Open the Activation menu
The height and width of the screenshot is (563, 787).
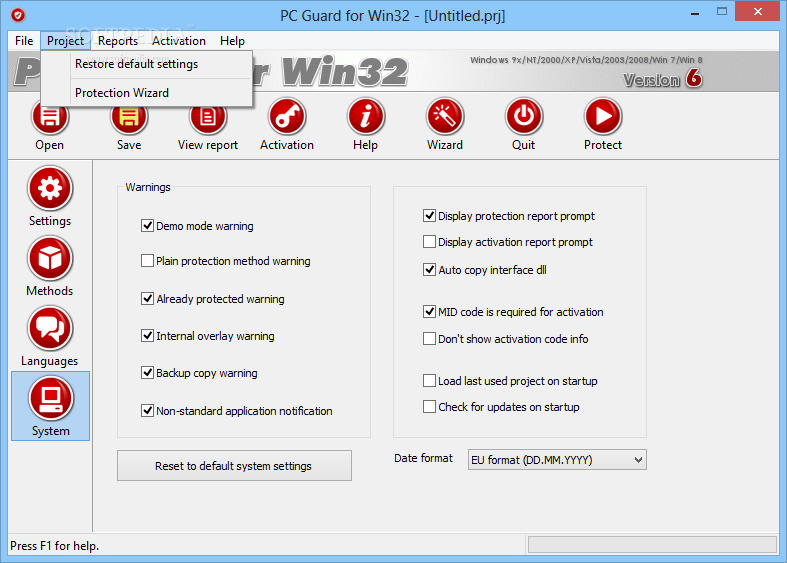[x=179, y=41]
